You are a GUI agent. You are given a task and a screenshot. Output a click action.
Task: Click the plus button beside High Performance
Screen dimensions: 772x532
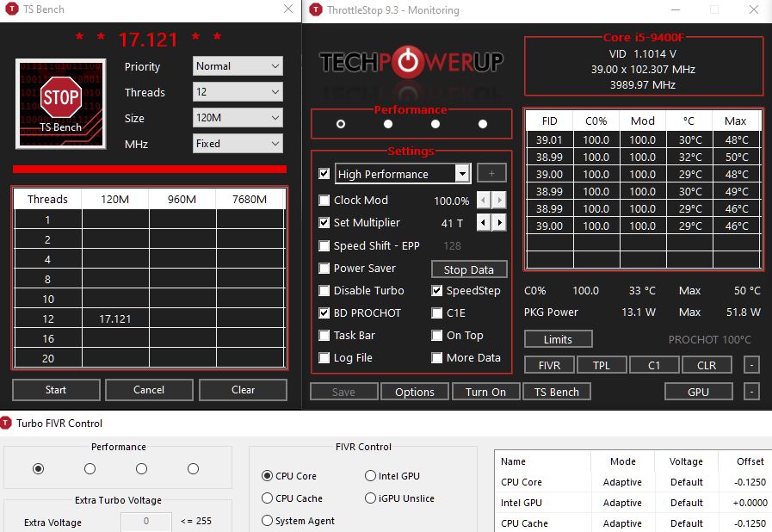click(491, 173)
